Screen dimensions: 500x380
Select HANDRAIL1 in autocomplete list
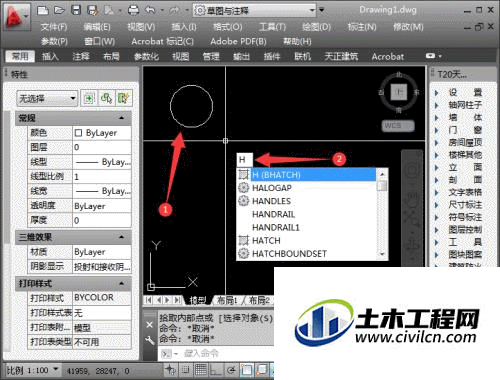tap(307, 227)
